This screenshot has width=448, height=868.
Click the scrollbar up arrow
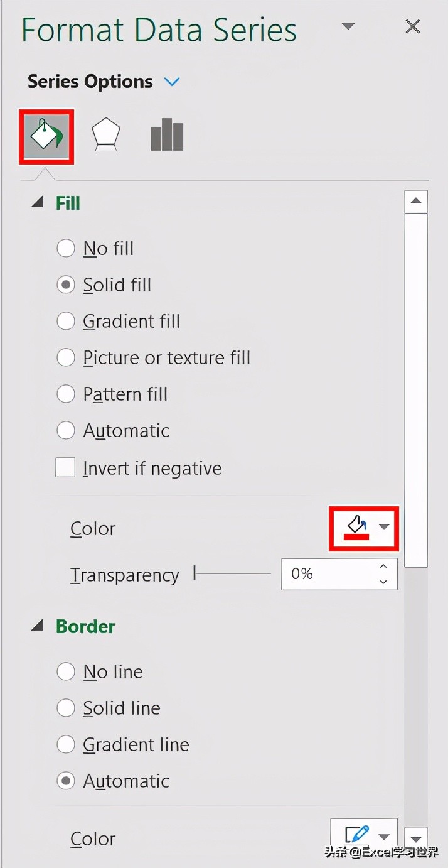(416, 202)
